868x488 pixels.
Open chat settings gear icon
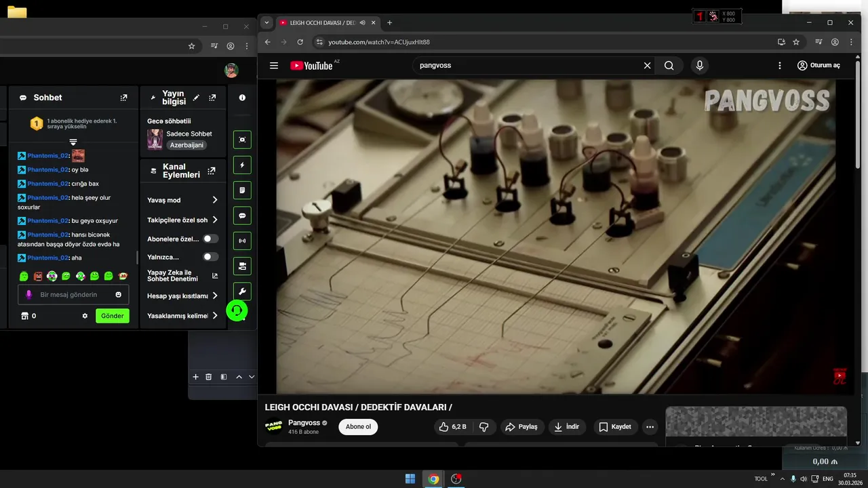coord(85,316)
